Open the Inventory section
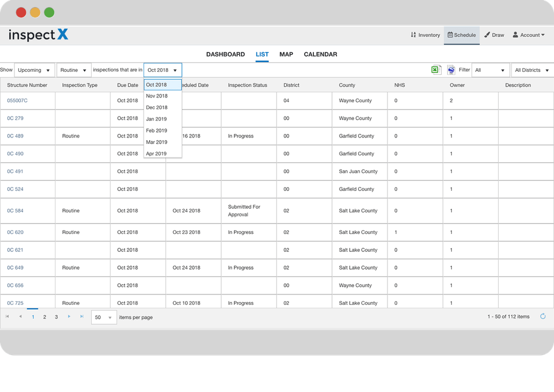The image size is (554, 392). tap(425, 35)
